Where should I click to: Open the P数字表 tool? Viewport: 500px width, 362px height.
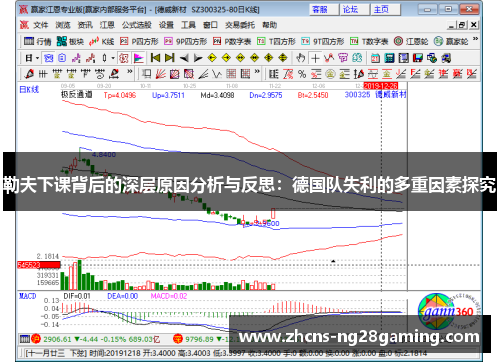232,41
